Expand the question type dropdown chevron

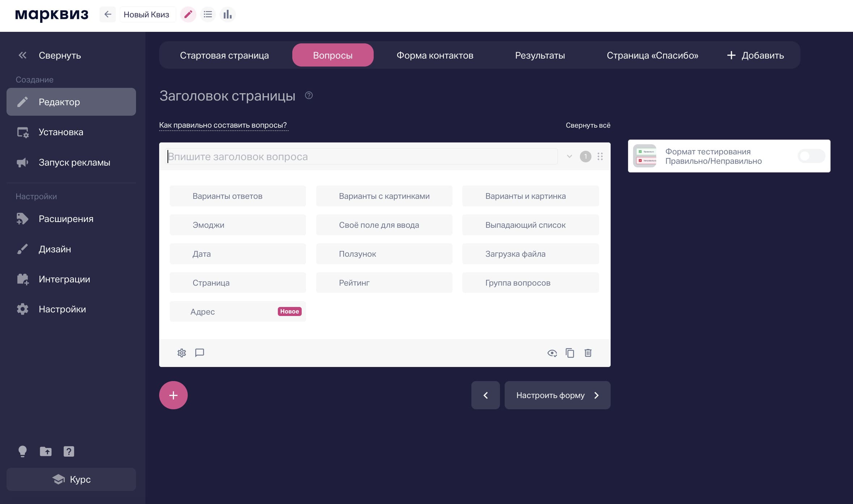[x=569, y=157]
